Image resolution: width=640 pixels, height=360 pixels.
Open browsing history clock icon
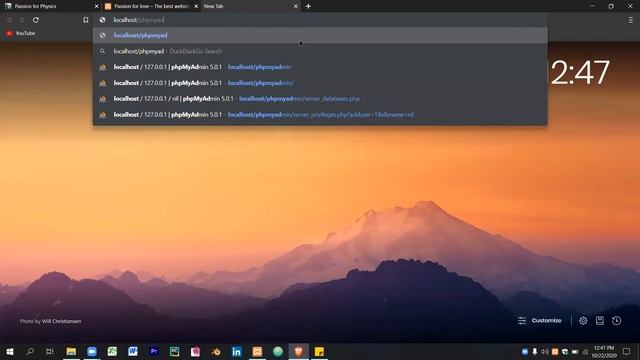pos(616,320)
